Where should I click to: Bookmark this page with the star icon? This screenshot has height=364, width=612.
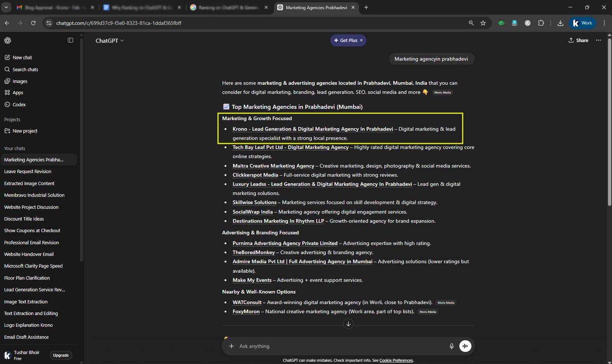(x=483, y=23)
